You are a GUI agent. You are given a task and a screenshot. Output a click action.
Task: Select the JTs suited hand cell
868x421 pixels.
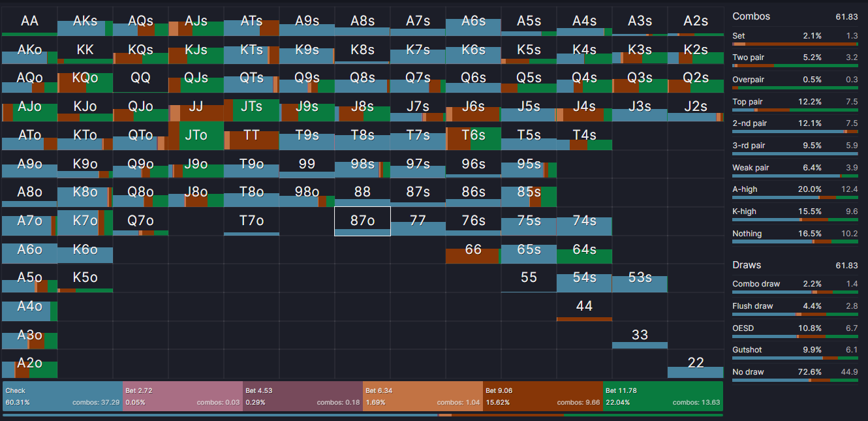click(x=251, y=106)
